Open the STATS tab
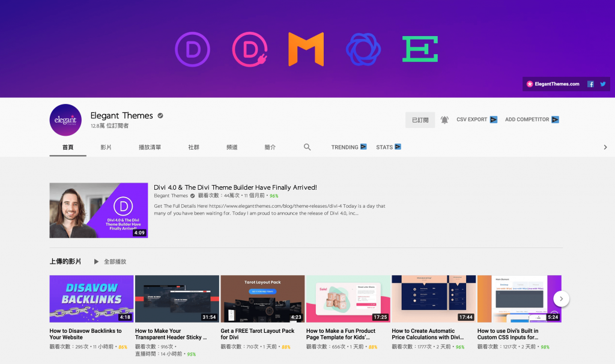 389,147
